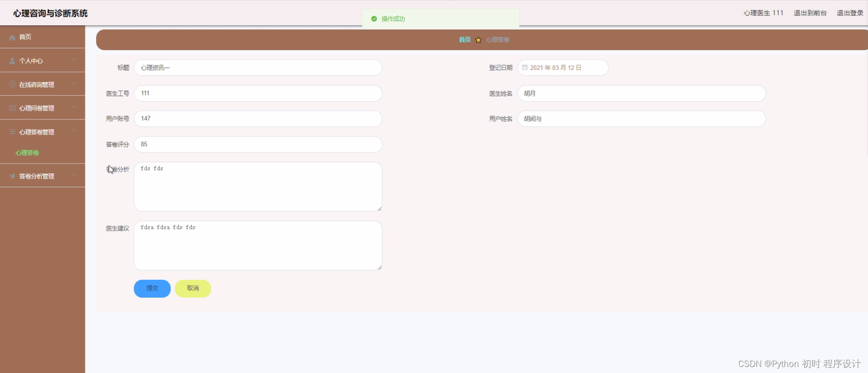This screenshot has width=868, height=373.
Task: Click the home icon in the sidebar
Action: coord(12,37)
